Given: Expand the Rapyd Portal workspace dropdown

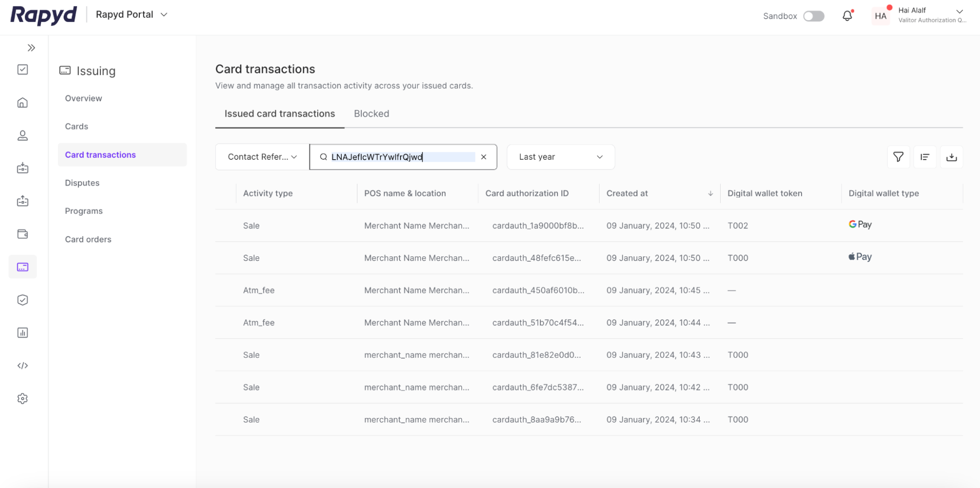Looking at the screenshot, I should click(x=131, y=14).
